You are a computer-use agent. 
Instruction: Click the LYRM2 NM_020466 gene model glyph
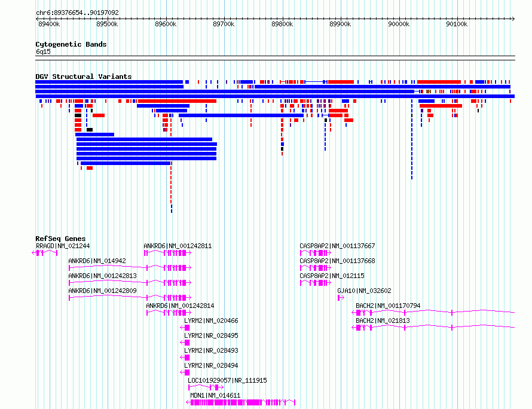tap(185, 328)
